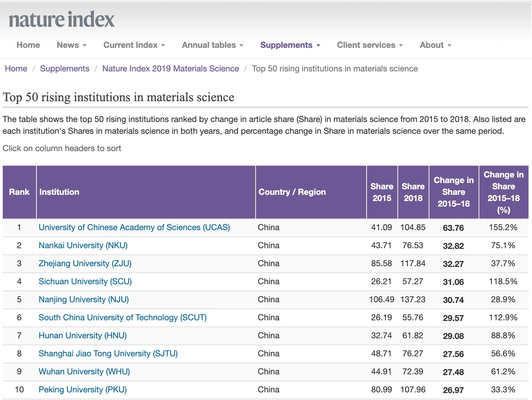Open University of Chinese Academy of Sciences link
The image size is (532, 400).
point(134,227)
